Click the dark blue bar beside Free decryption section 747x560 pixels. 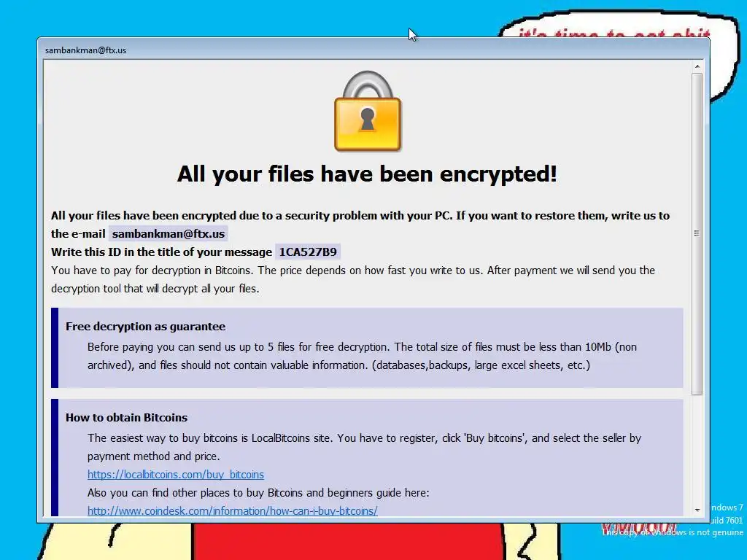pyautogui.click(x=55, y=348)
